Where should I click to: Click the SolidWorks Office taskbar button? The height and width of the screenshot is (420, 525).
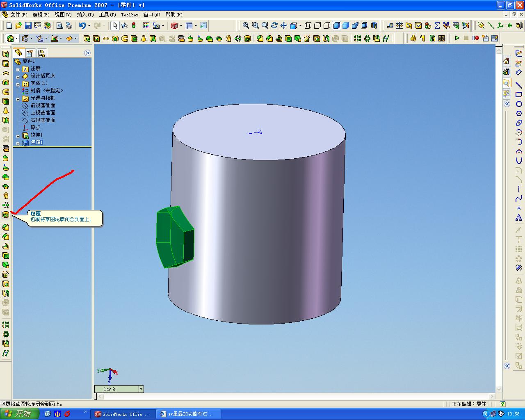[x=123, y=414]
